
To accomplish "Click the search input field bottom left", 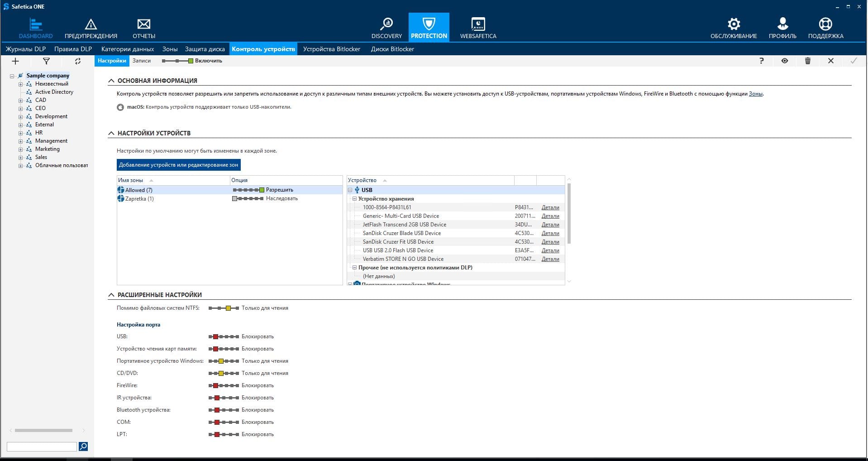I will tap(42, 447).
